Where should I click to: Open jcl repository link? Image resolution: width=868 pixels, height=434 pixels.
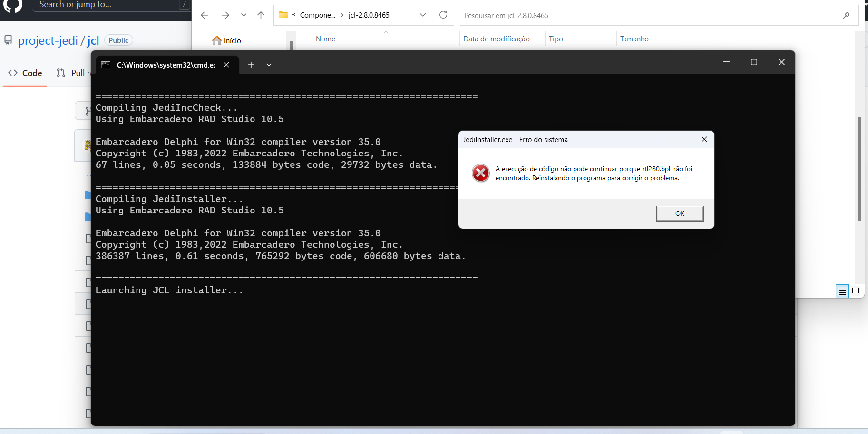coord(93,41)
